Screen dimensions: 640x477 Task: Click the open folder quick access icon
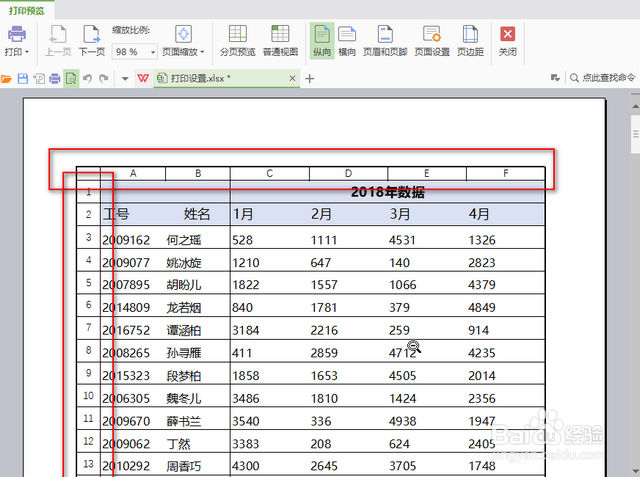(6, 78)
